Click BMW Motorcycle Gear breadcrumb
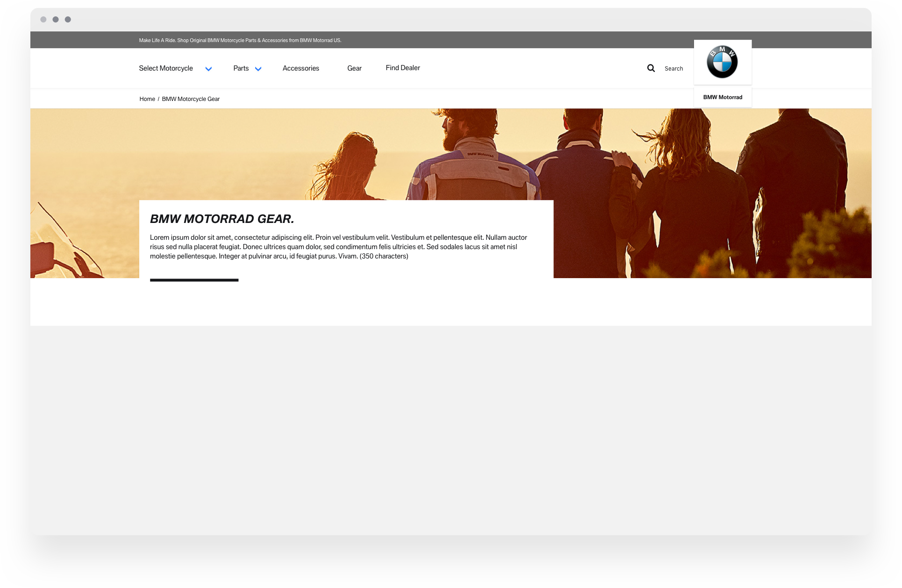This screenshot has height=588, width=902. [191, 99]
